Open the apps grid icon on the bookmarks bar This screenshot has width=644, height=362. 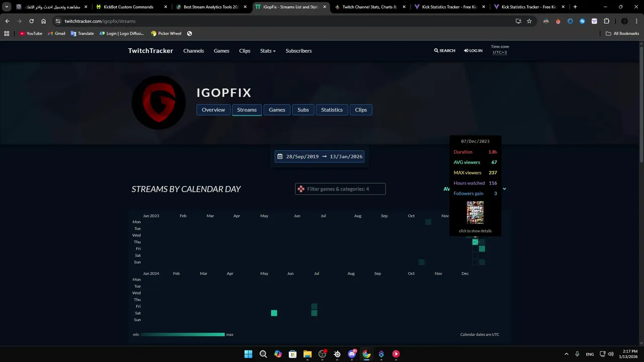[7, 34]
